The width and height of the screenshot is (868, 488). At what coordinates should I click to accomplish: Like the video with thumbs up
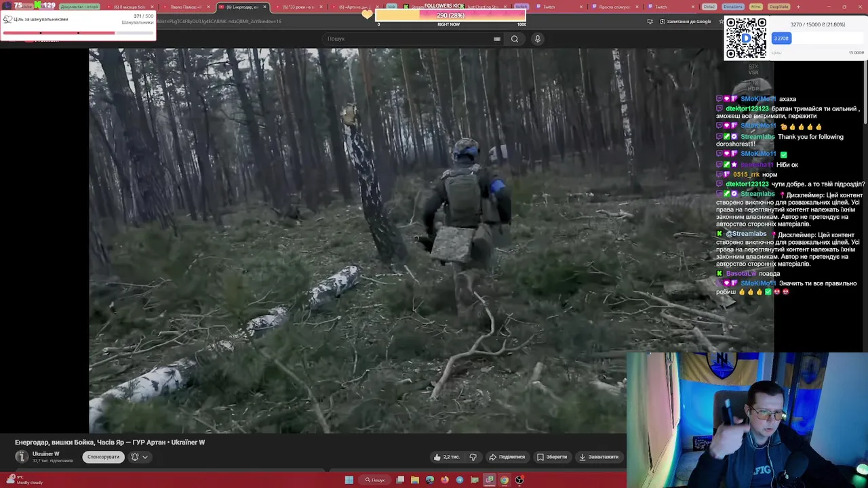tap(446, 457)
